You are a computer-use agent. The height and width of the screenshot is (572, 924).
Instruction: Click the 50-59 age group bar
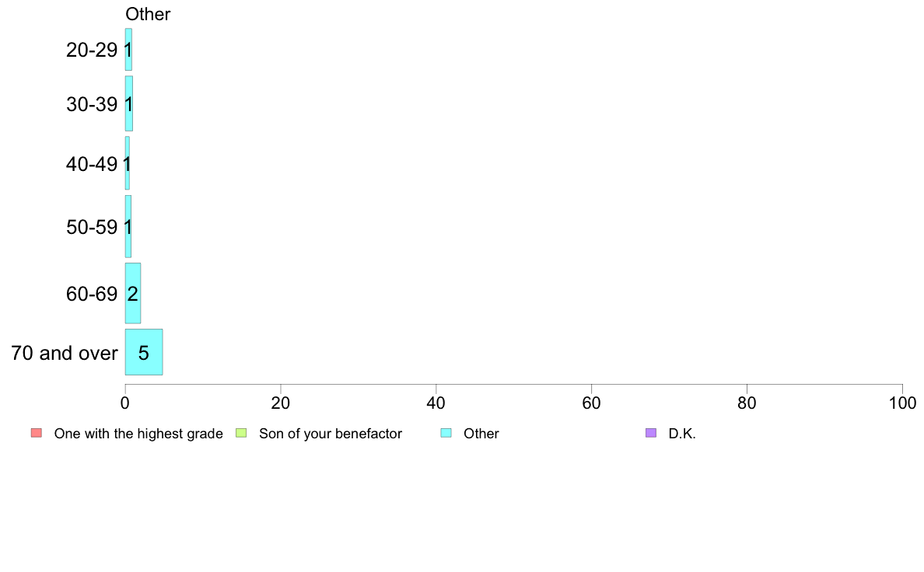(x=128, y=227)
